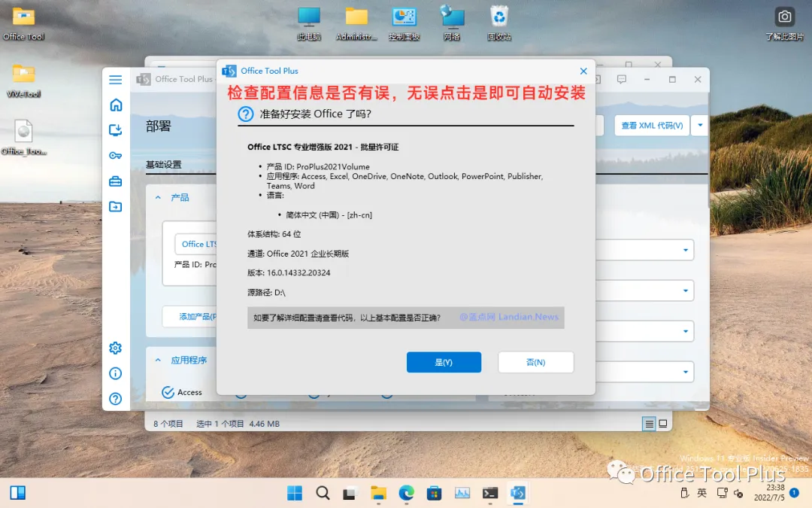Collapse the 产品 section

tap(158, 197)
